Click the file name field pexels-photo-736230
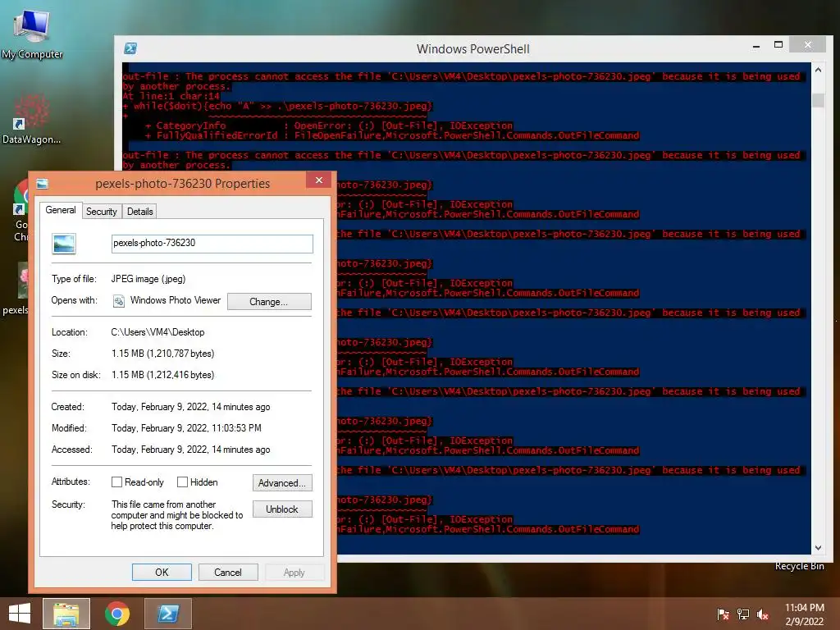The width and height of the screenshot is (840, 630). 212,243
